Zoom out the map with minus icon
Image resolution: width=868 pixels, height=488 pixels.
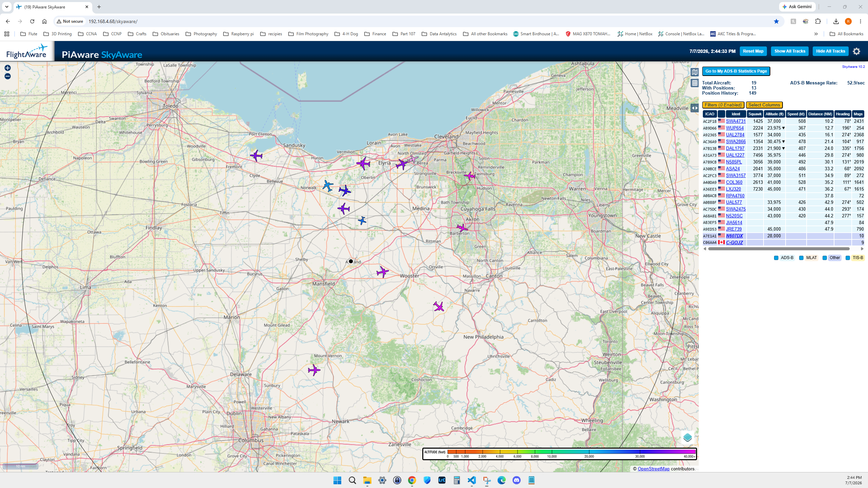click(7, 76)
